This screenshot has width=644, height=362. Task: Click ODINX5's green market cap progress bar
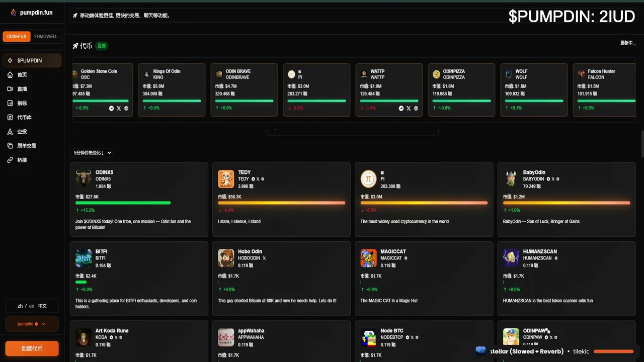point(123,203)
